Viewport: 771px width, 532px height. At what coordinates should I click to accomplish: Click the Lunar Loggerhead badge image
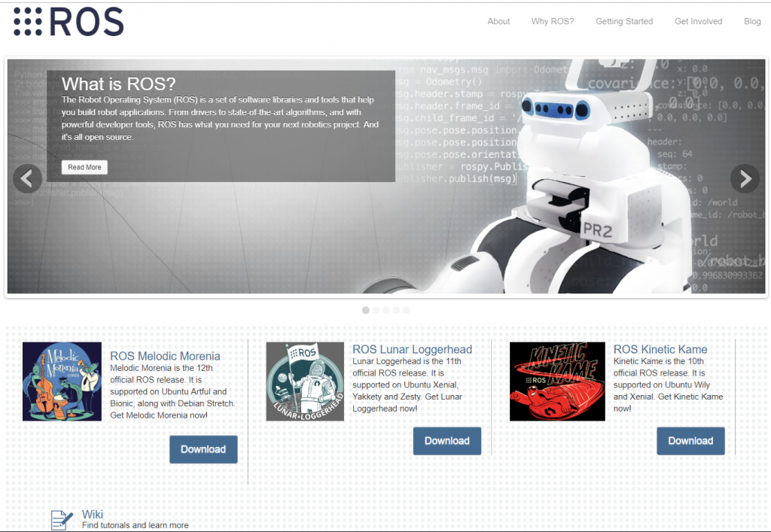305,382
